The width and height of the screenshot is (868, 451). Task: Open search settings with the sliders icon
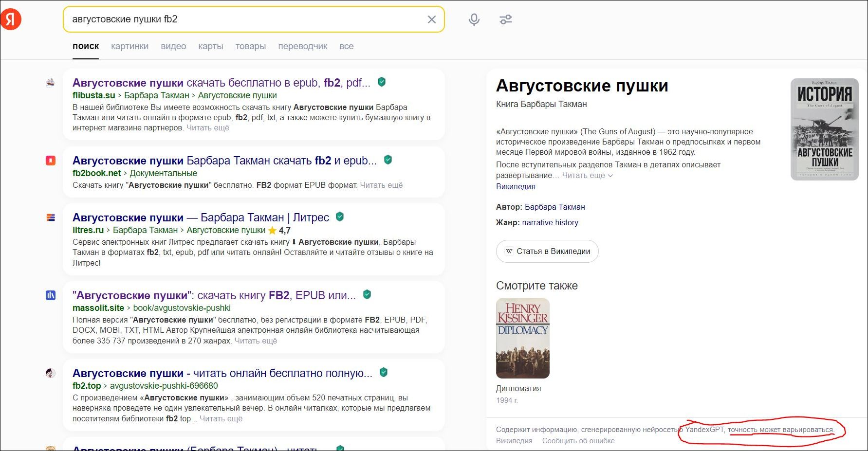pos(506,19)
